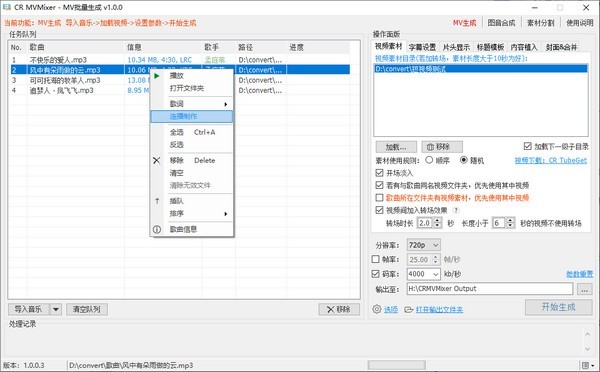600x372 pixels.
Task: Click the gear icon next to 选项
Action: tap(377, 309)
